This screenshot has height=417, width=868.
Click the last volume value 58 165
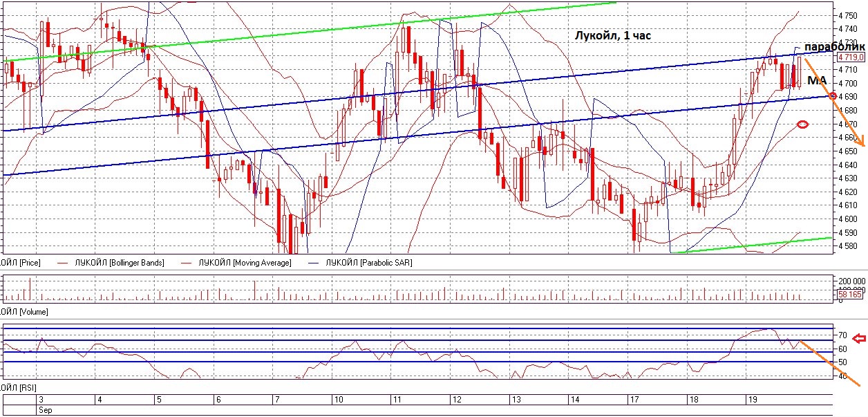[x=849, y=295]
